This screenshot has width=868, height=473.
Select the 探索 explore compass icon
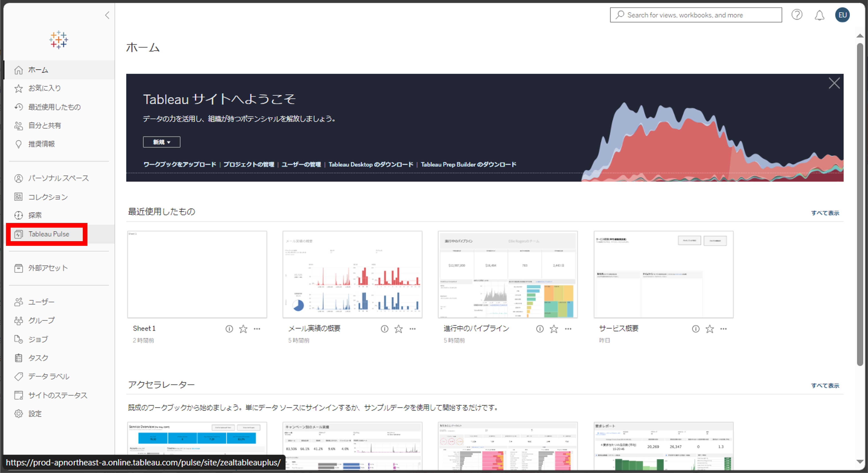point(19,215)
